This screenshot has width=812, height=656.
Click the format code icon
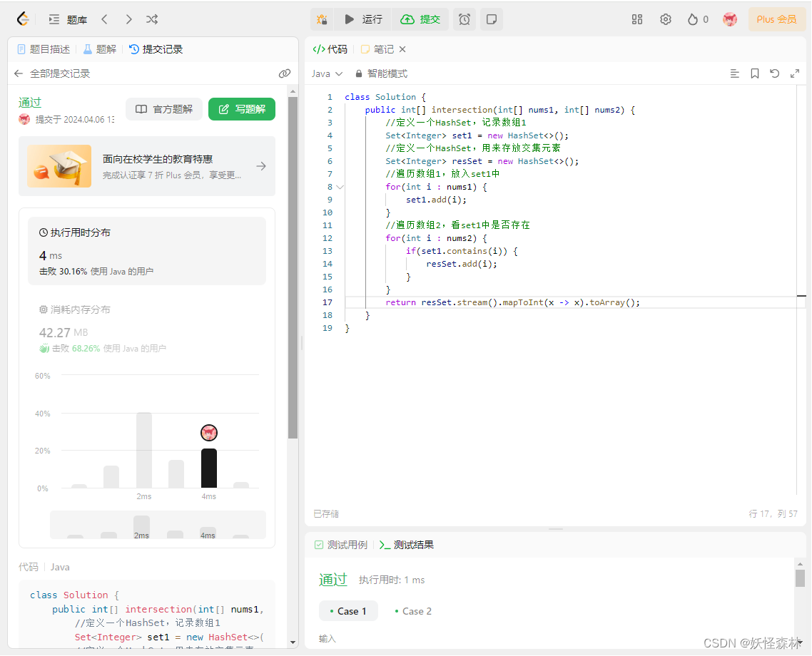click(x=734, y=74)
